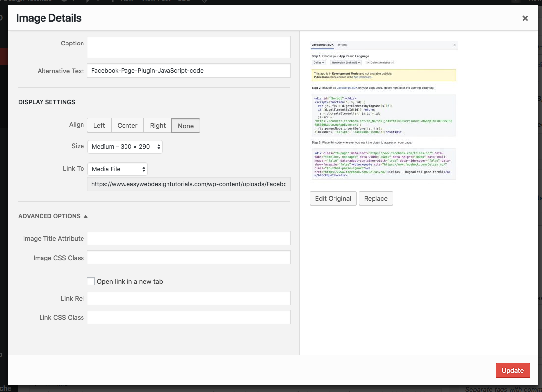This screenshot has width=542, height=392.
Task: Close the Image Details dialog
Action: [x=525, y=18]
